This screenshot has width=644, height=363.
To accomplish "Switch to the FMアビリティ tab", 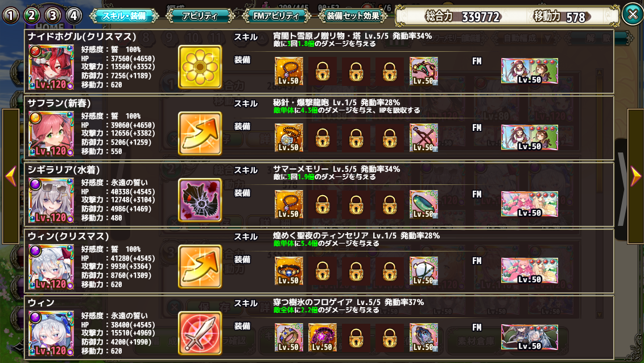I will pos(276,16).
